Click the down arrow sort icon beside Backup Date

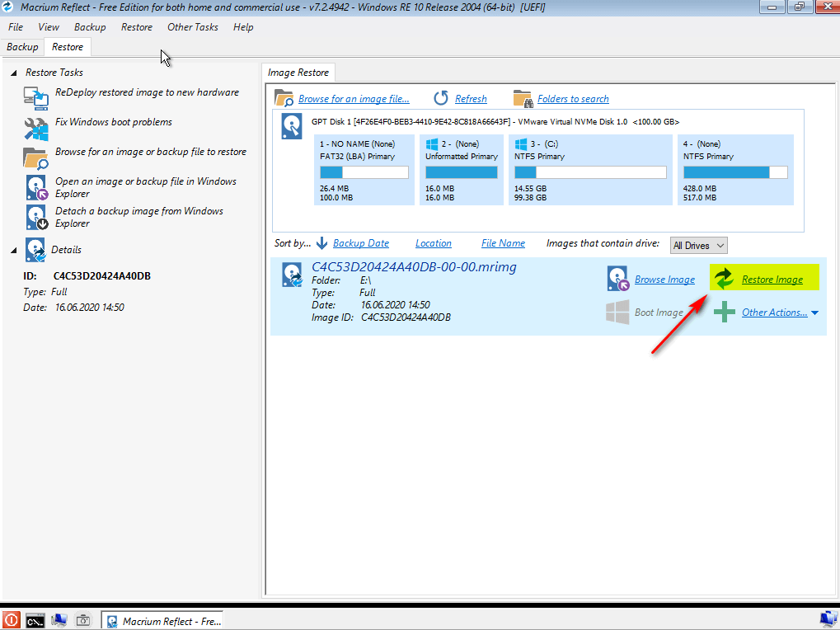pos(321,243)
